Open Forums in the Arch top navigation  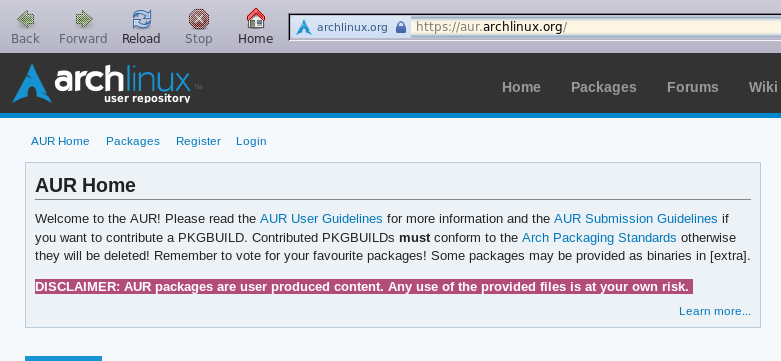pos(692,87)
